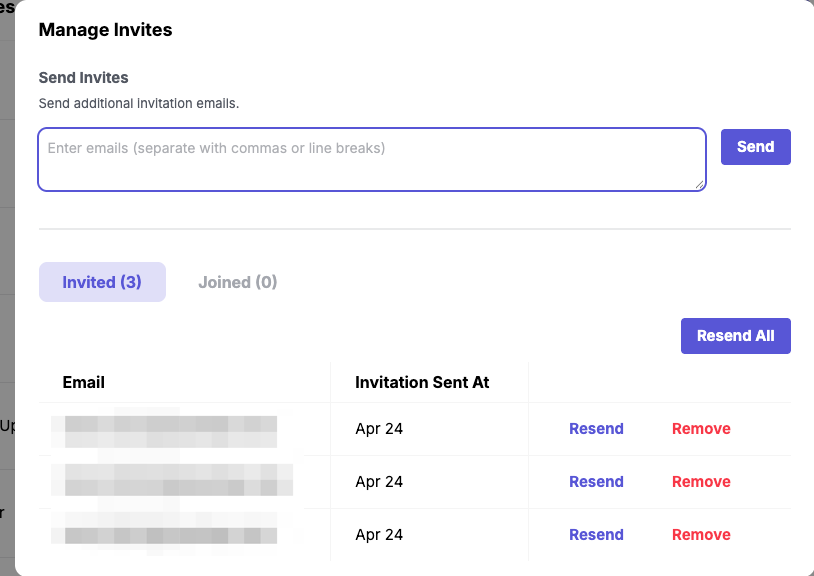The image size is (814, 576).
Task: Select the third blurred email in the table
Action: tap(170, 535)
